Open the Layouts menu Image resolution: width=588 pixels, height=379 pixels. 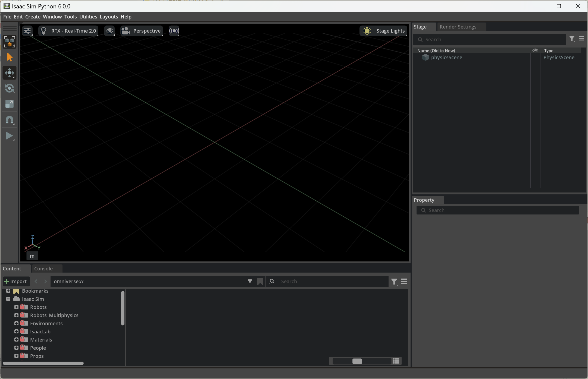pos(109,17)
